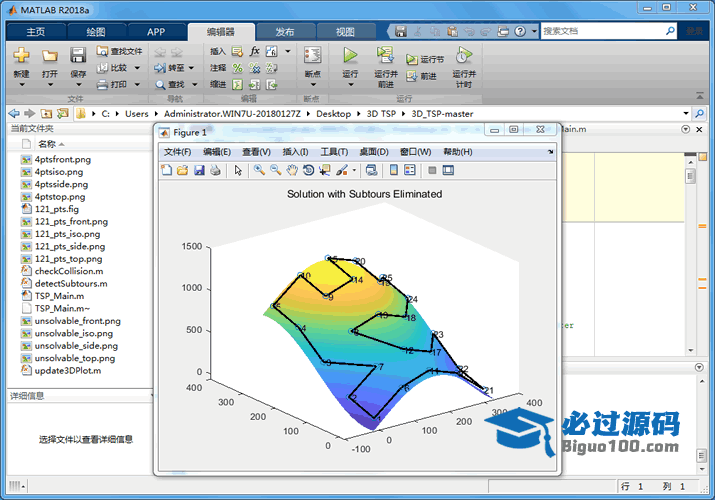The image size is (715, 500).
Task: Toggle the Rotate 3D tool
Action: click(x=308, y=170)
